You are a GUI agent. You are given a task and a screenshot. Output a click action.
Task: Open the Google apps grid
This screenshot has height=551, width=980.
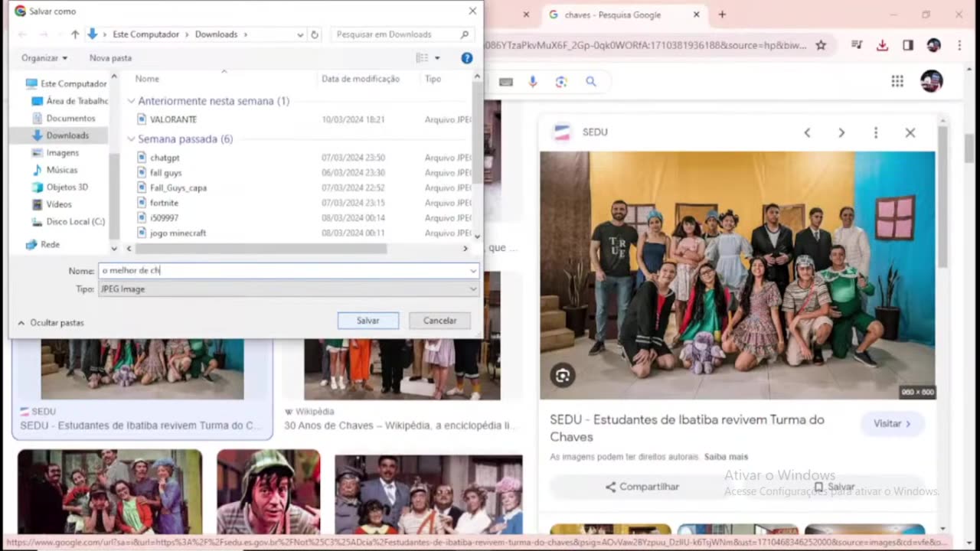tap(897, 81)
